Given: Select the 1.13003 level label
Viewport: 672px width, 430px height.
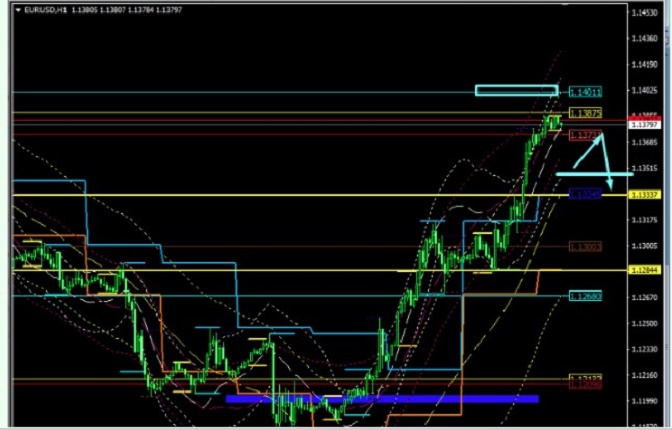Looking at the screenshot, I should 583,246.
